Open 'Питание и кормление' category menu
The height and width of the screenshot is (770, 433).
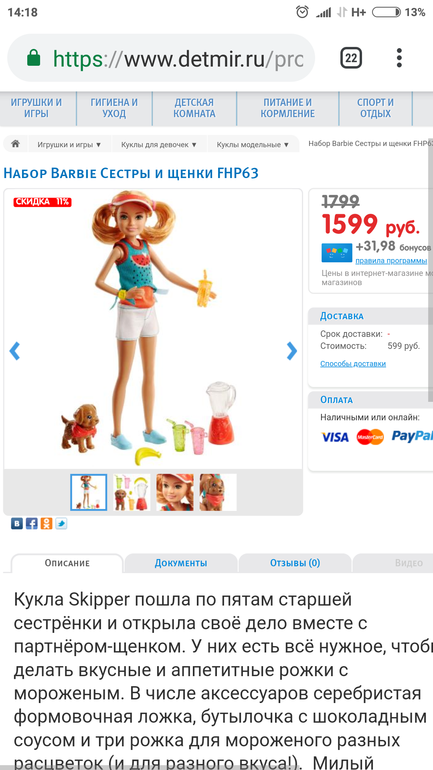[x=287, y=108]
